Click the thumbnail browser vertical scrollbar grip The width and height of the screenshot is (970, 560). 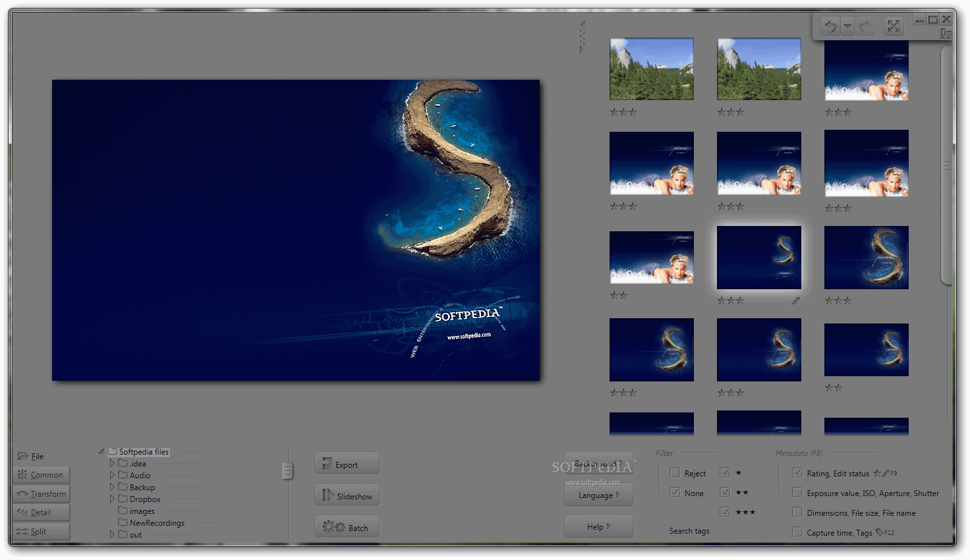(x=946, y=167)
